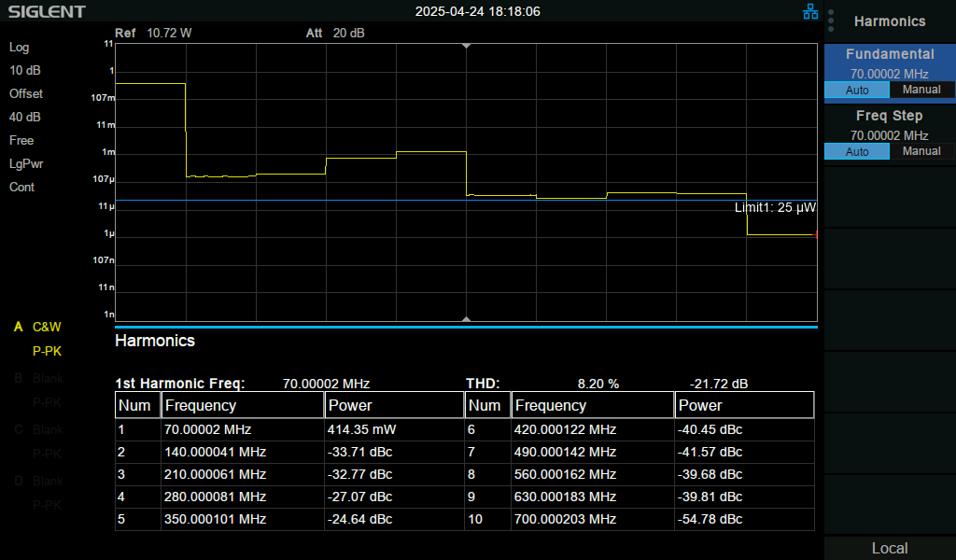The image size is (956, 560).
Task: Click the -41.57 dBc power cell
Action: (744, 452)
